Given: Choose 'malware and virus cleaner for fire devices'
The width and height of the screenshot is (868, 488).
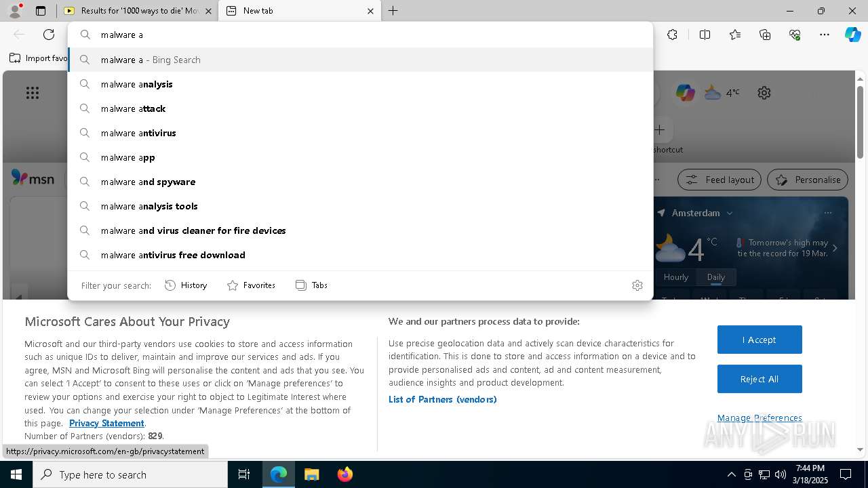Looking at the screenshot, I should click(x=360, y=230).
